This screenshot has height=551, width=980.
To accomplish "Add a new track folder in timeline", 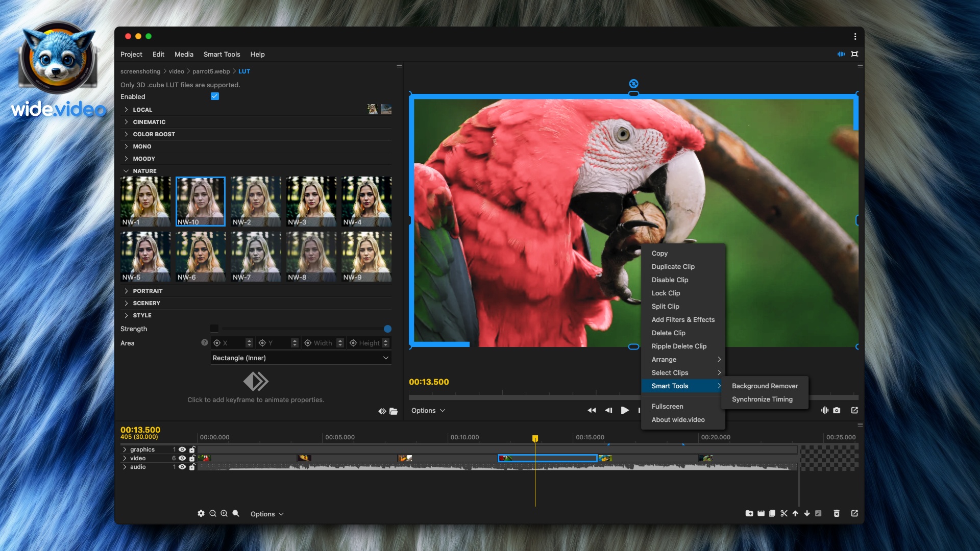I will coord(749,513).
